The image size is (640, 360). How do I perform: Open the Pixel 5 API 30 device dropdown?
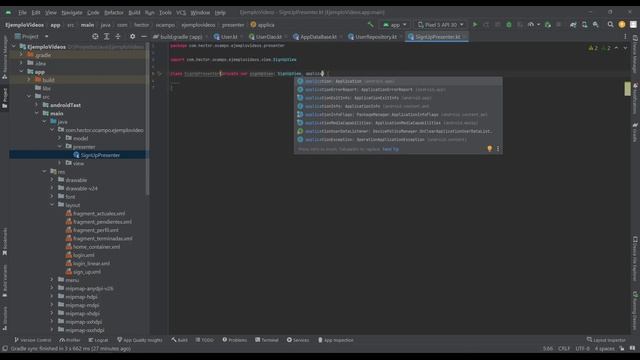(x=440, y=24)
